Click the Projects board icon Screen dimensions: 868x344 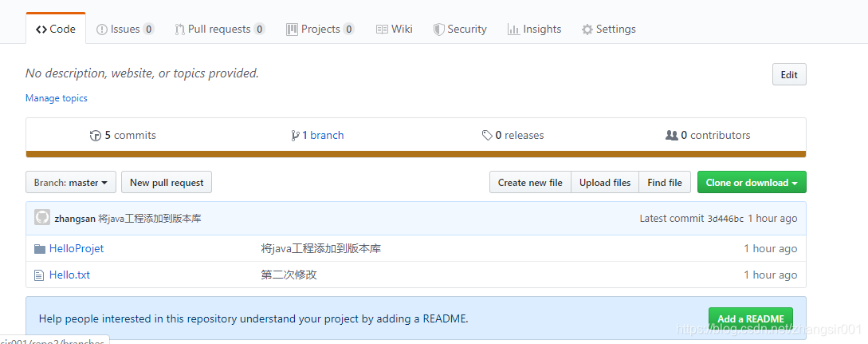[292, 30]
